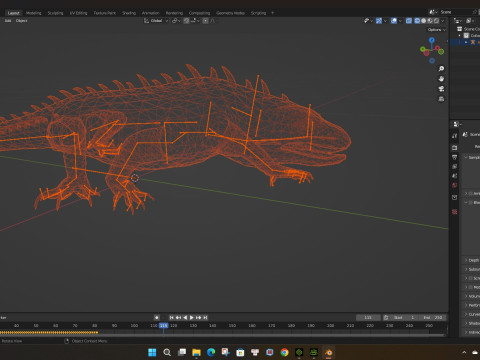This screenshot has height=360, width=480.
Task: Open the Texture properties tab
Action: [455, 212]
